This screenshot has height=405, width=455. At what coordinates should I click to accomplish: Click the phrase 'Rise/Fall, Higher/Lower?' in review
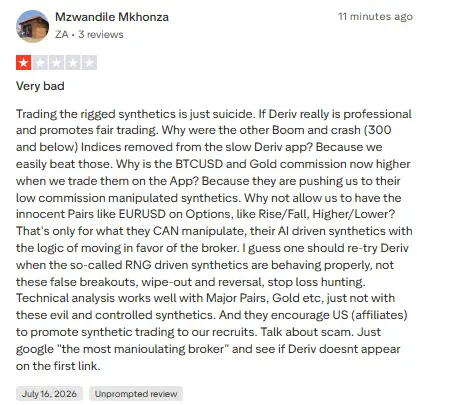(327, 214)
